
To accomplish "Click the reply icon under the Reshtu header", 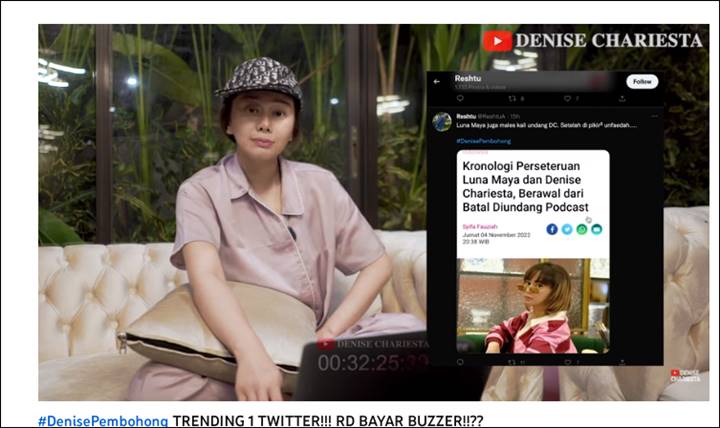I will pos(460,98).
